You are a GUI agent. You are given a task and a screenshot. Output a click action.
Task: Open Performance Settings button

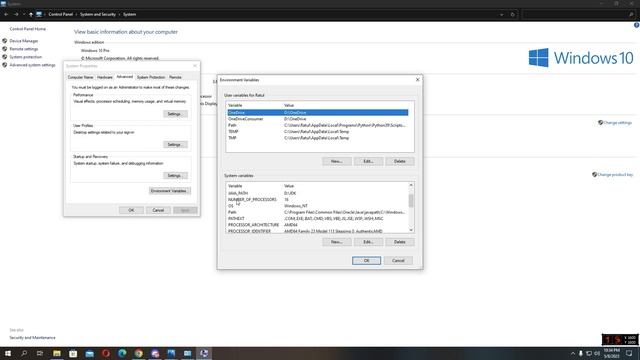(175, 114)
